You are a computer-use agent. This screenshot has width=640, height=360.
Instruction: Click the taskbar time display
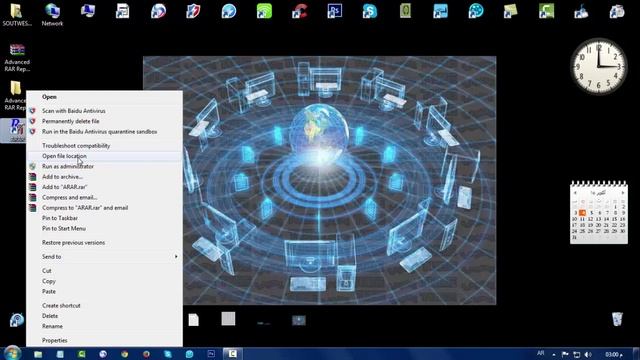tap(614, 355)
